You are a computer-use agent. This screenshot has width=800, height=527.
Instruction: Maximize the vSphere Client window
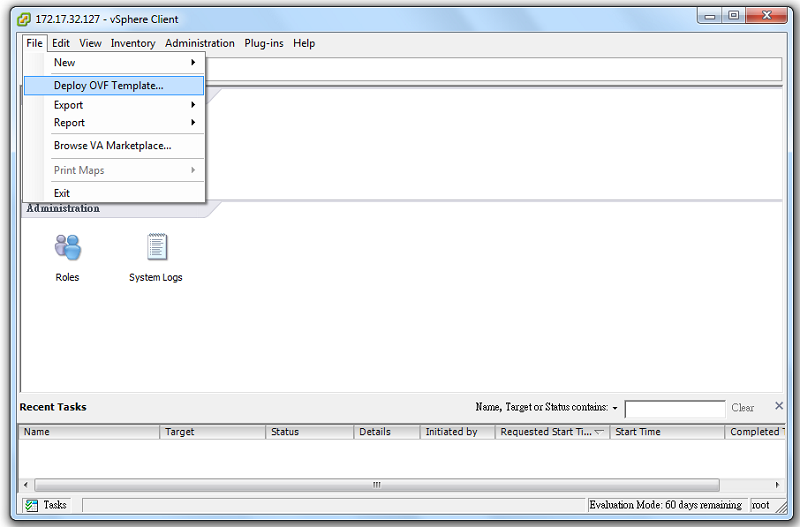[x=734, y=16]
